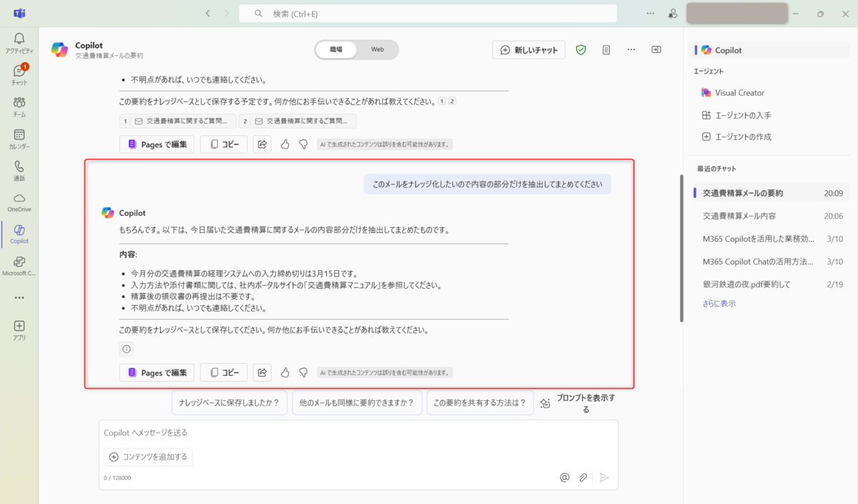Click Pages で編集 under reply ending 保存する予定です
This screenshot has width=858, height=504.
click(157, 144)
